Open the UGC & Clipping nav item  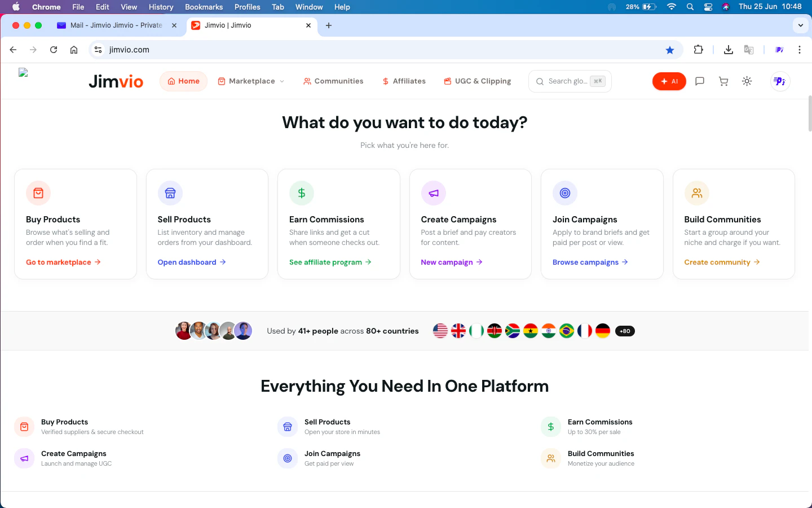click(478, 81)
